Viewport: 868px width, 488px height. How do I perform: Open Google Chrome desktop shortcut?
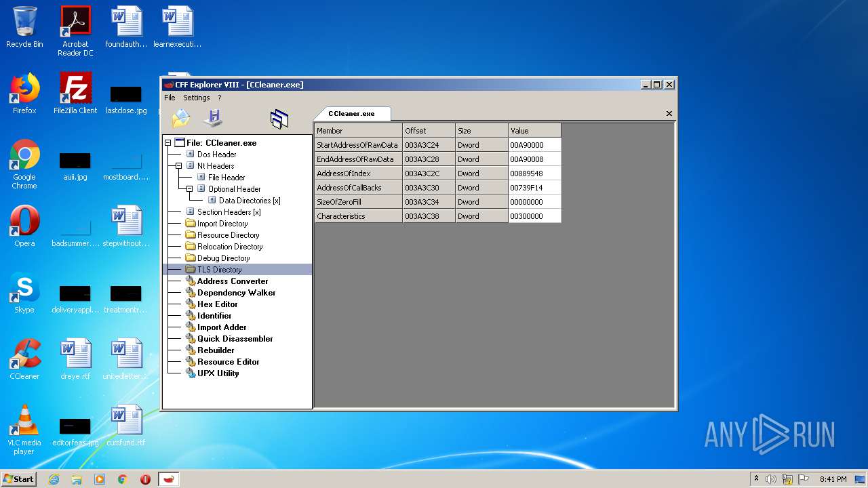[24, 165]
